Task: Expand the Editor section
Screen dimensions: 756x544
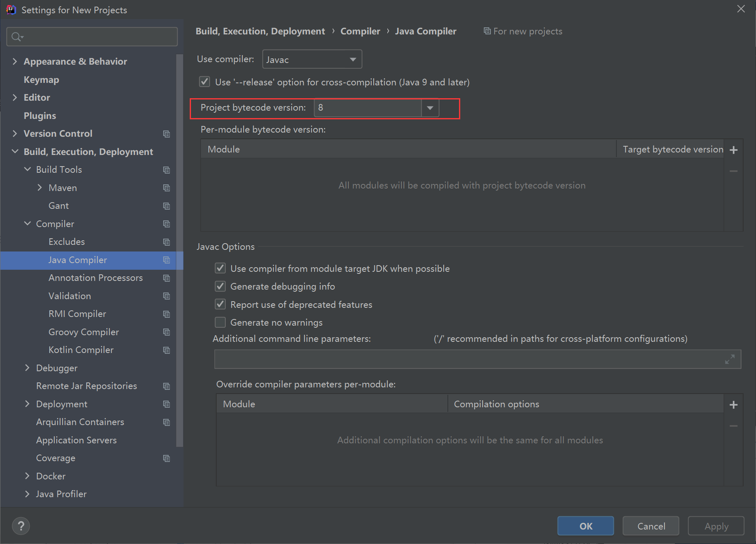Action: (15, 97)
